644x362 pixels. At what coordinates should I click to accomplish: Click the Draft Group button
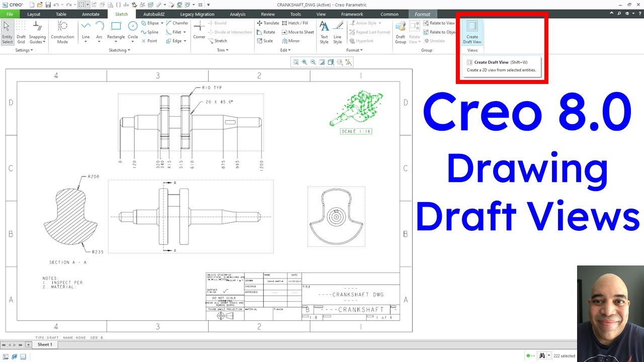click(x=400, y=33)
